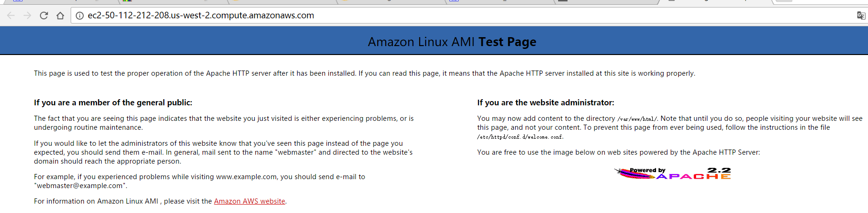Open the Amazon AWS website link

tap(250, 201)
